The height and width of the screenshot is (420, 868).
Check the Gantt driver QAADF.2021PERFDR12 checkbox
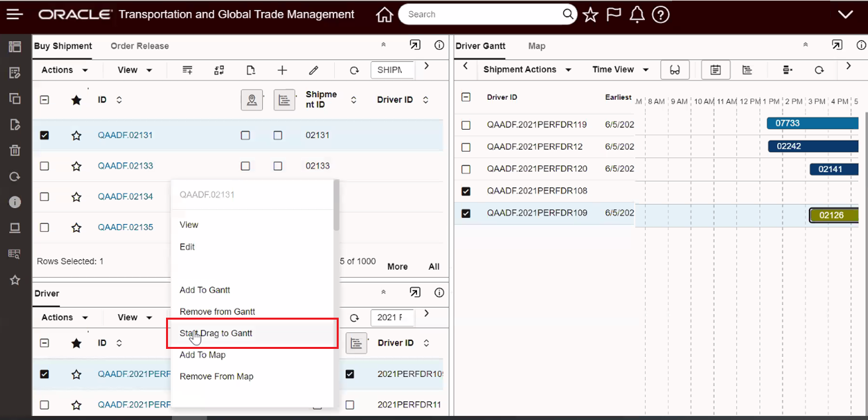tap(466, 147)
